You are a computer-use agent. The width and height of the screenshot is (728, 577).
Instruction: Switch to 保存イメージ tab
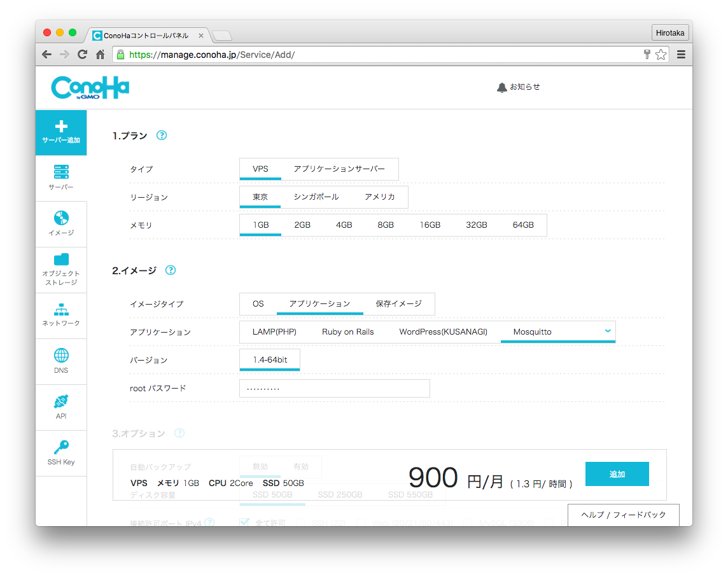click(x=399, y=304)
